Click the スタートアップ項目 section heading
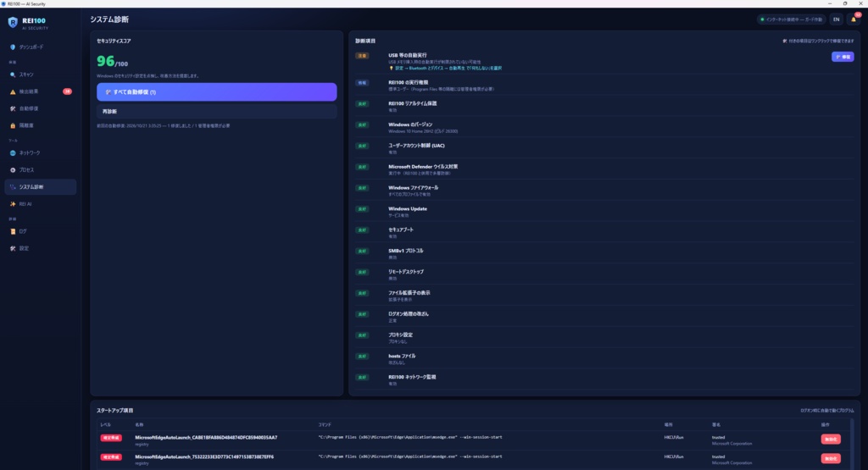The width and height of the screenshot is (868, 470). point(114,410)
